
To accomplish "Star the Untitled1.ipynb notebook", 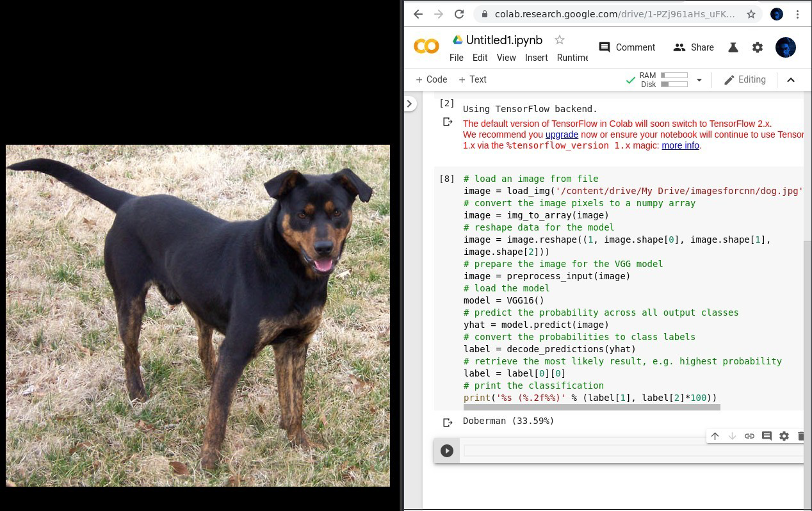I will [560, 40].
